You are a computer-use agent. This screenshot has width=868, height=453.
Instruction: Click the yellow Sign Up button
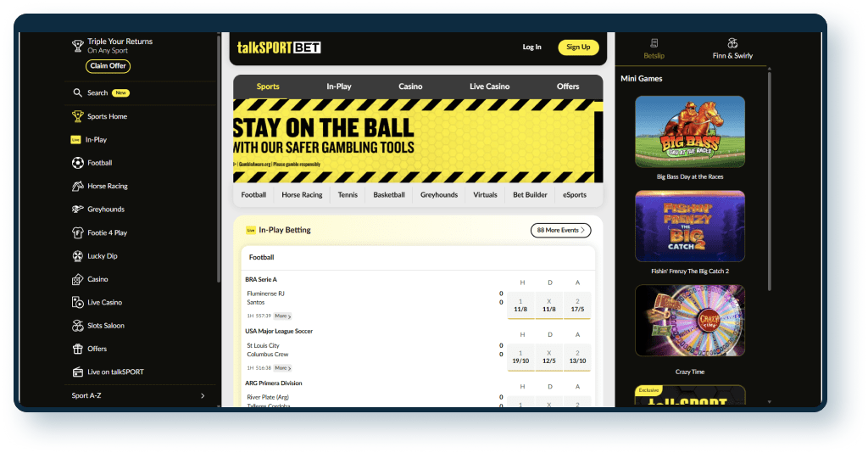coord(578,47)
